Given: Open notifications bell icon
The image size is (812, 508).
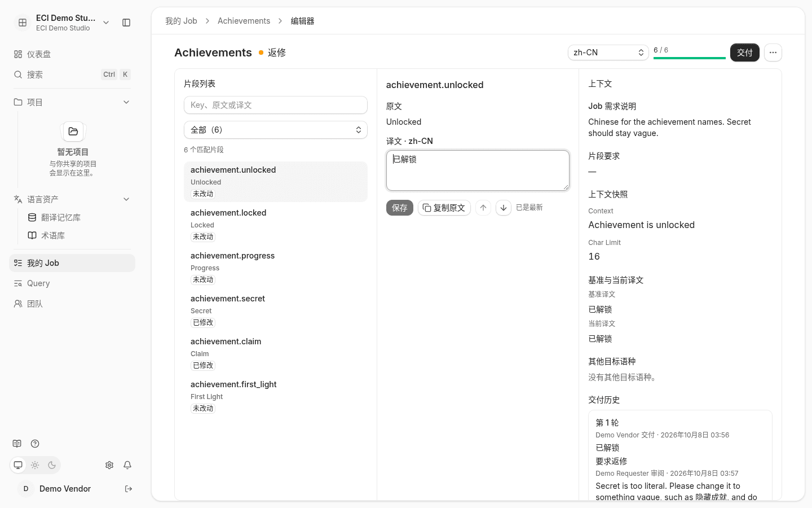Looking at the screenshot, I should click(127, 465).
